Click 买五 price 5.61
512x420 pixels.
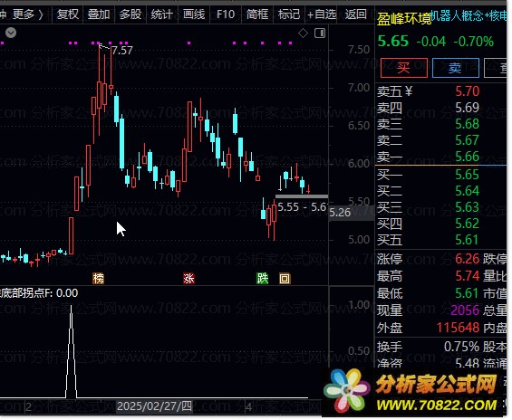click(x=467, y=240)
